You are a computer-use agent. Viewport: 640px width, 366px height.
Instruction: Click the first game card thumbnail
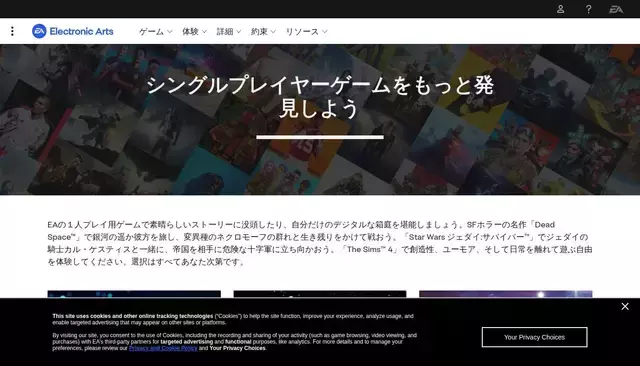point(134,294)
